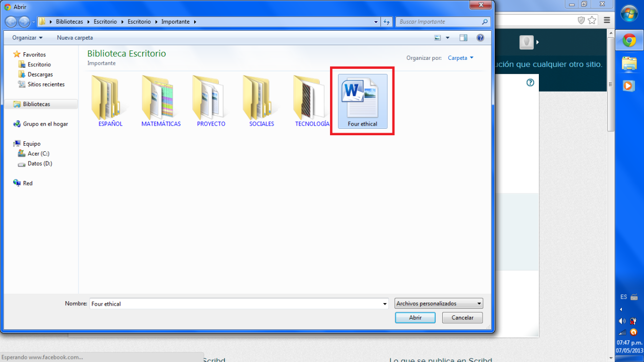
Task: Click the Nueva carpeta toolbar item
Action: tap(75, 38)
